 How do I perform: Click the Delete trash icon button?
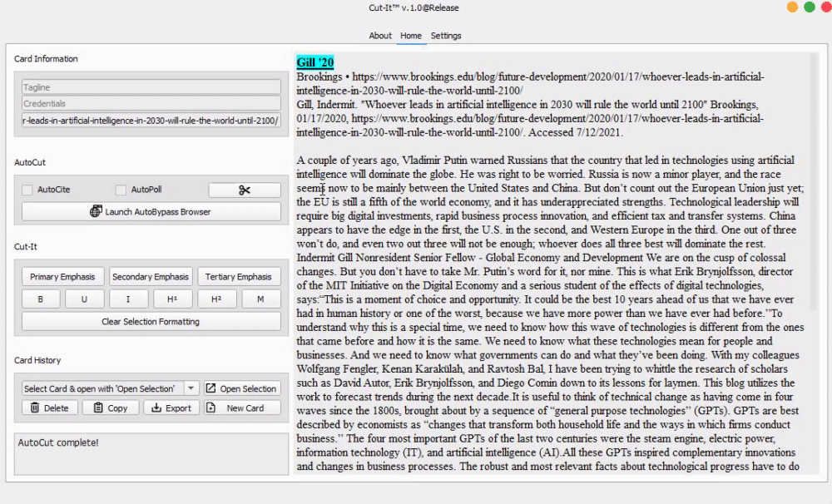point(50,408)
